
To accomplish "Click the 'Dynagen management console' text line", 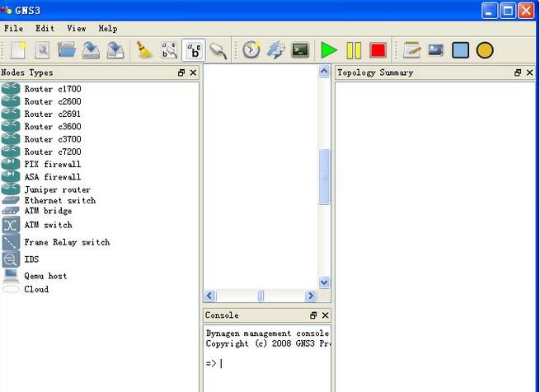I will click(267, 334).
